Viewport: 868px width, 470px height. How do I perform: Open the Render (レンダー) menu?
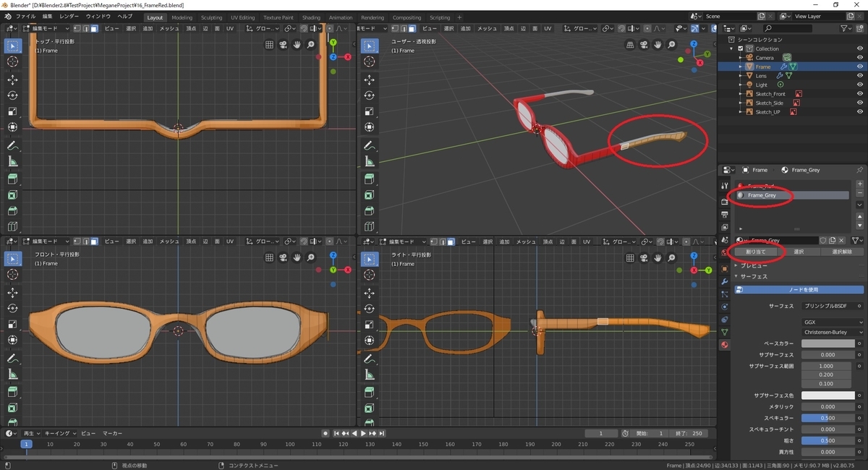pyautogui.click(x=69, y=16)
